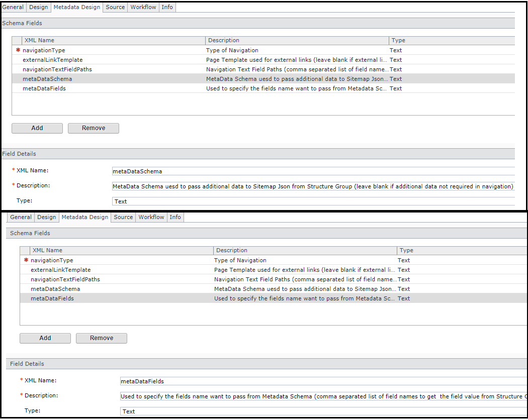Open the General tab in the upper panel
Screen dimensions: 528x420
point(13,7)
